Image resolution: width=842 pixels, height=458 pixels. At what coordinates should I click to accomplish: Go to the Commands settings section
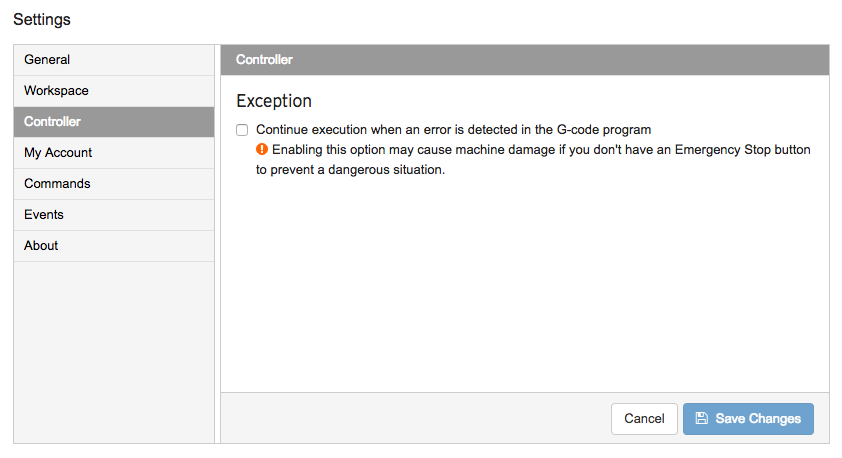(x=114, y=184)
